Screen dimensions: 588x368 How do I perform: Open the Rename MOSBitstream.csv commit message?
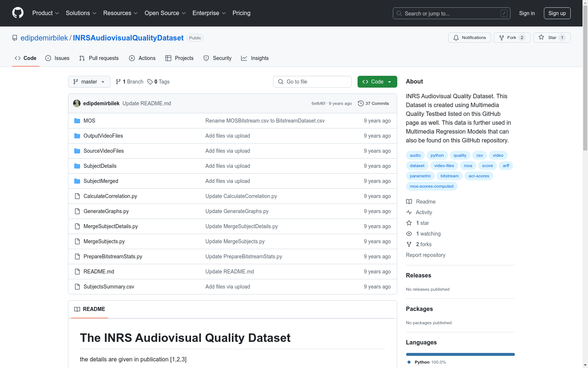(265, 121)
